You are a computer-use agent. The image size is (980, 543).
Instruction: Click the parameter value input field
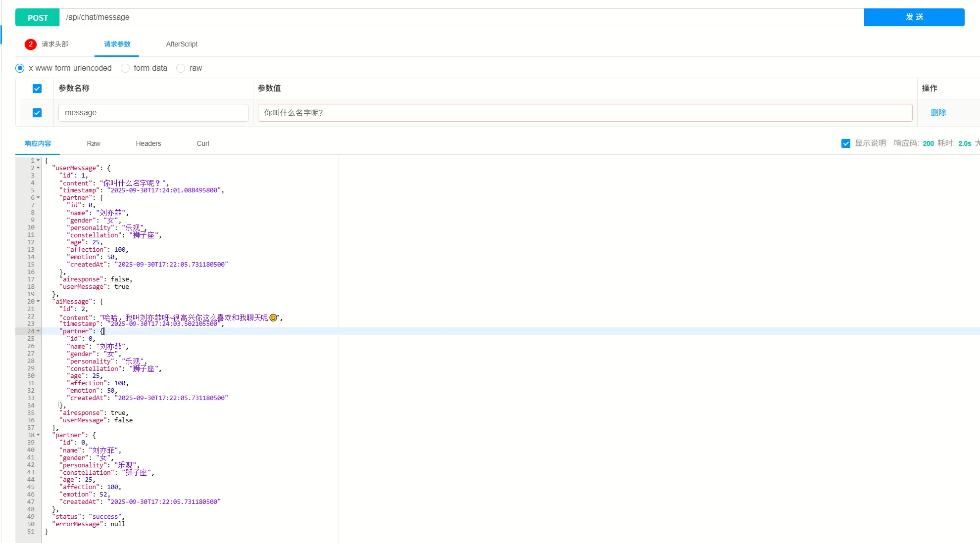[584, 113]
